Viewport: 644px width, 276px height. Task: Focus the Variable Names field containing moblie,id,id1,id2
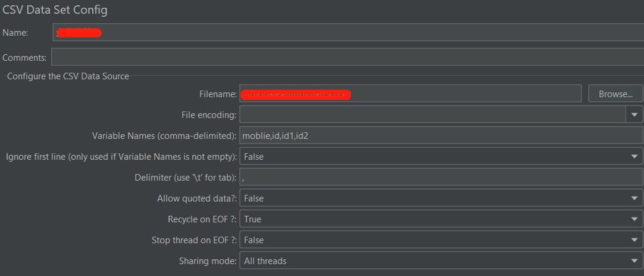(440, 135)
